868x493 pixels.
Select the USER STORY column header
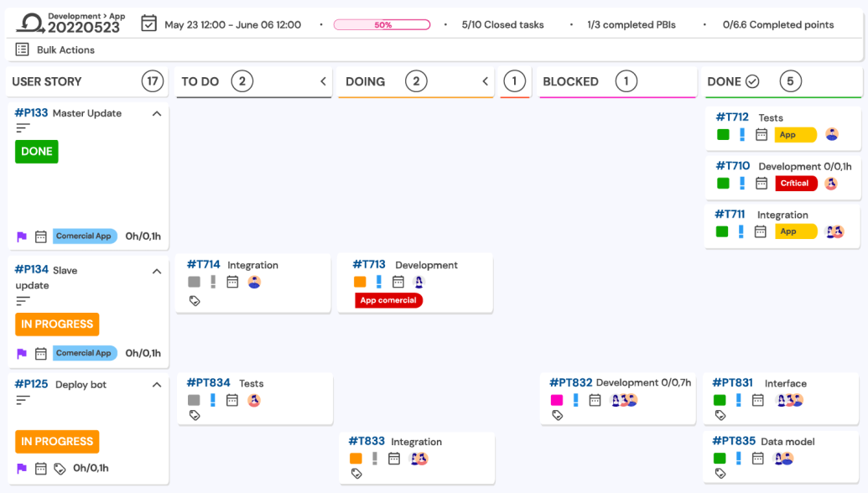coord(47,81)
